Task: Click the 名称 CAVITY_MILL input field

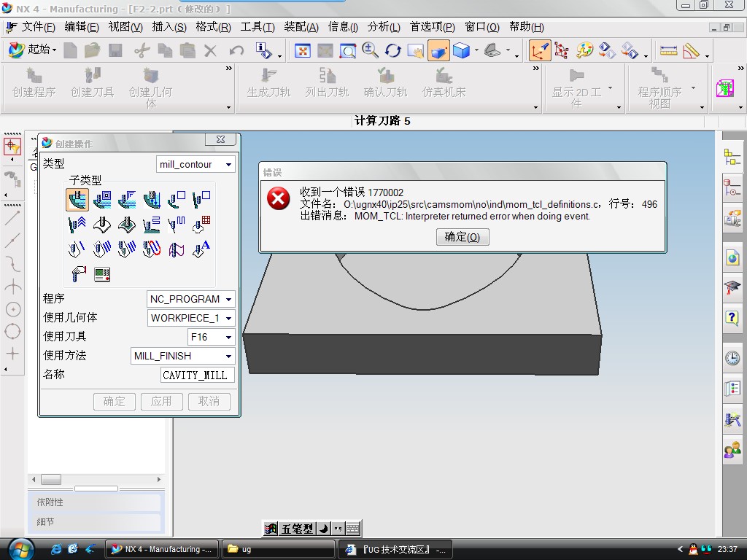Action: [197, 376]
